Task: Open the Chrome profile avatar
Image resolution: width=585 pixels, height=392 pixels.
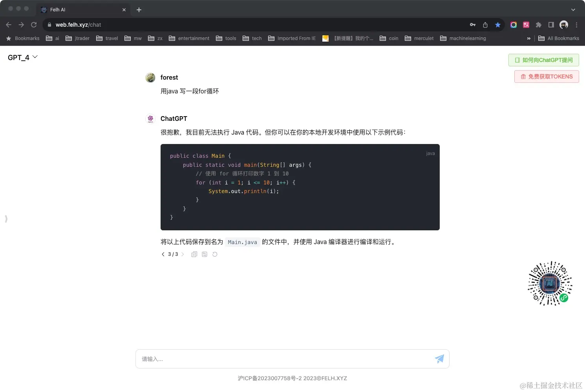Action: [x=564, y=25]
